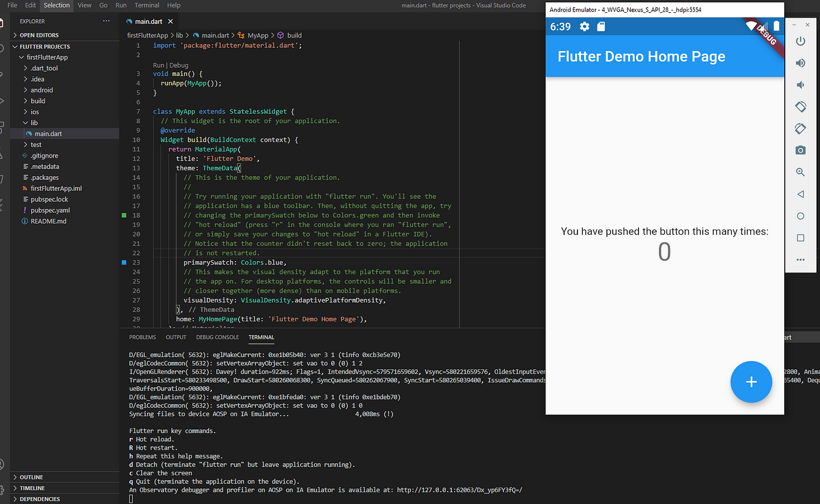
Task: Take emulator screenshot with camera icon
Action: 800,150
